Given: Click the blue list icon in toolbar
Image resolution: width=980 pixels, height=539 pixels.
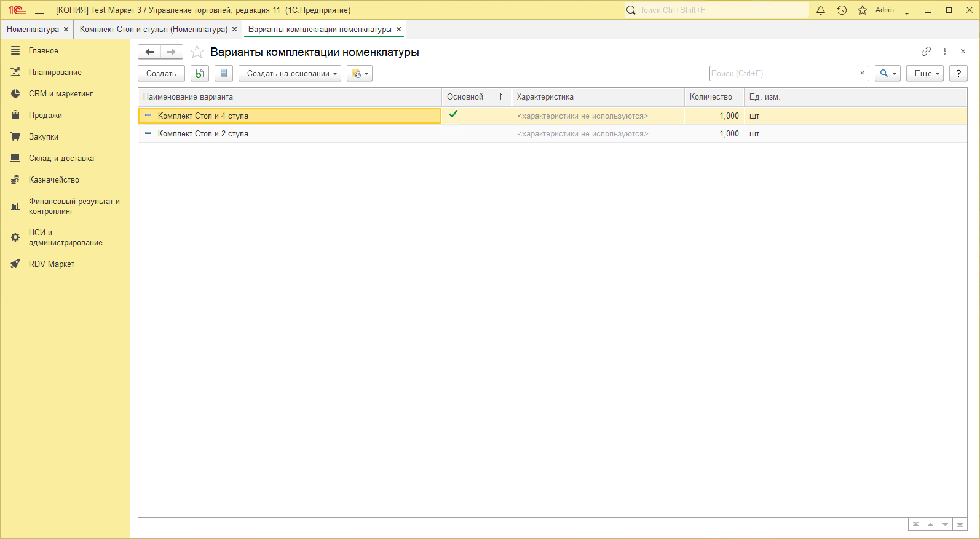Looking at the screenshot, I should [224, 74].
